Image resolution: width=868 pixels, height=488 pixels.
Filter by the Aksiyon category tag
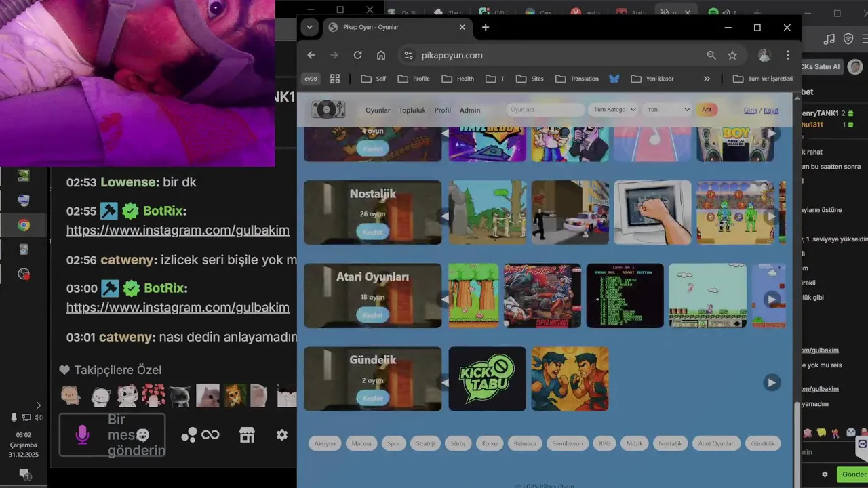(x=325, y=443)
